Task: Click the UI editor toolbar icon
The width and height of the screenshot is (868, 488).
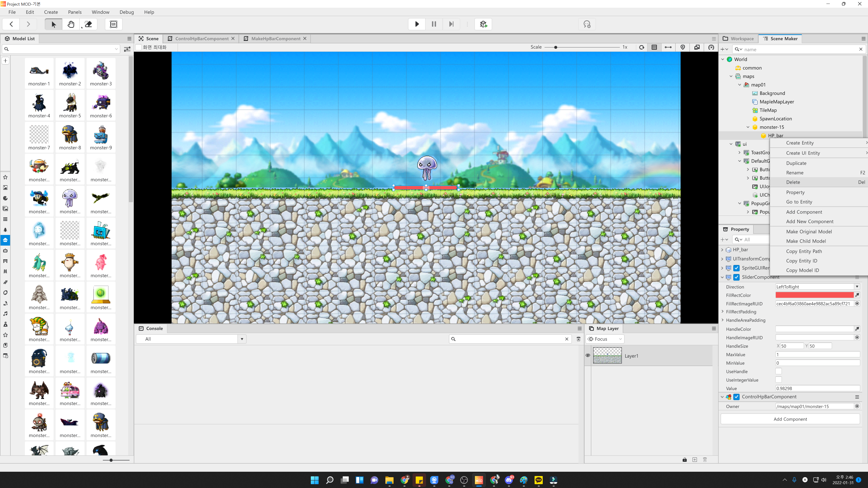Action: coord(113,24)
